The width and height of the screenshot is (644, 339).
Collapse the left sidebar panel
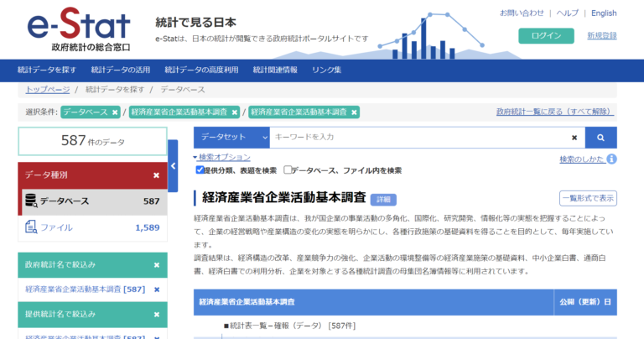(x=173, y=165)
